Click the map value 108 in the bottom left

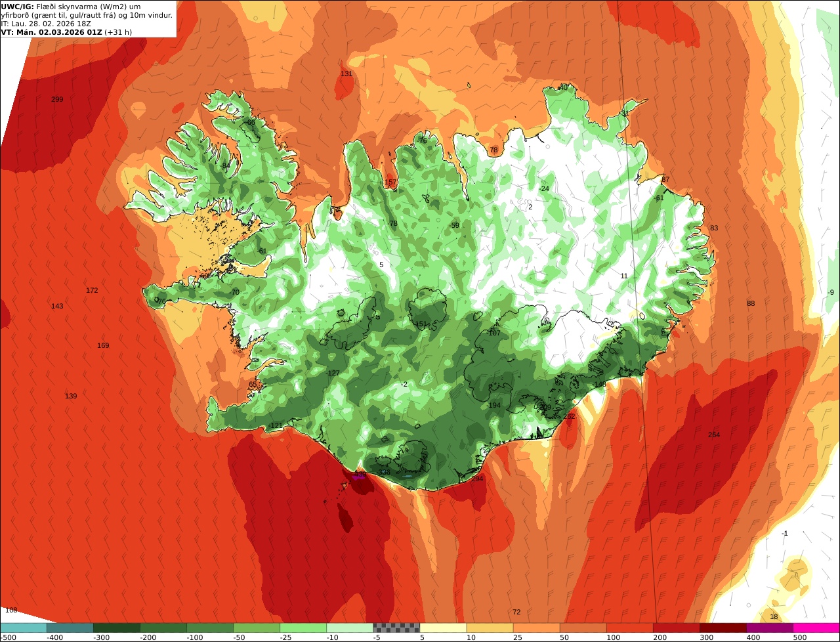11,610
